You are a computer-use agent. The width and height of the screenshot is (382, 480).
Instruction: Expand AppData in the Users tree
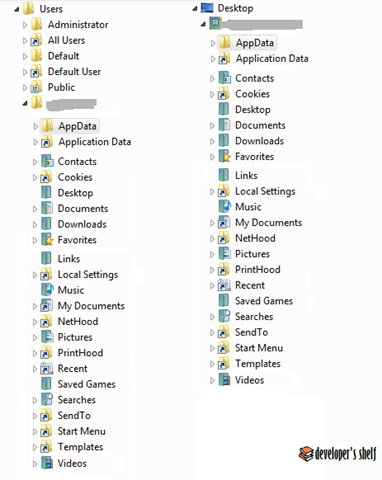35,126
